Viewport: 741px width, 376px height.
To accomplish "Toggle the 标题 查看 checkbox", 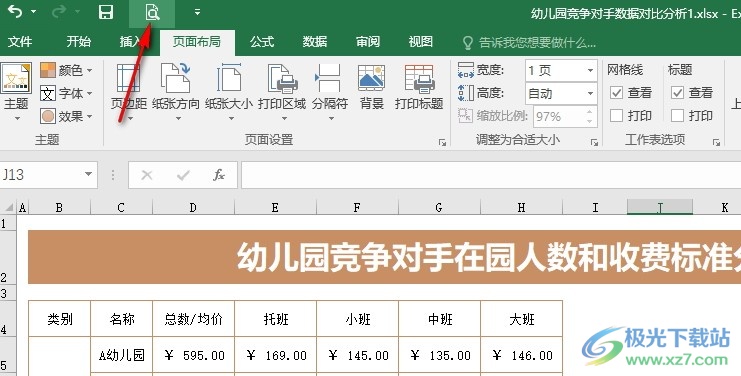I will coord(677,93).
